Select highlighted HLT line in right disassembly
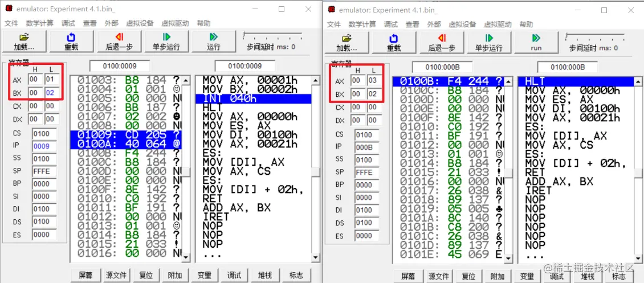The height and width of the screenshot is (283, 644). click(576, 81)
